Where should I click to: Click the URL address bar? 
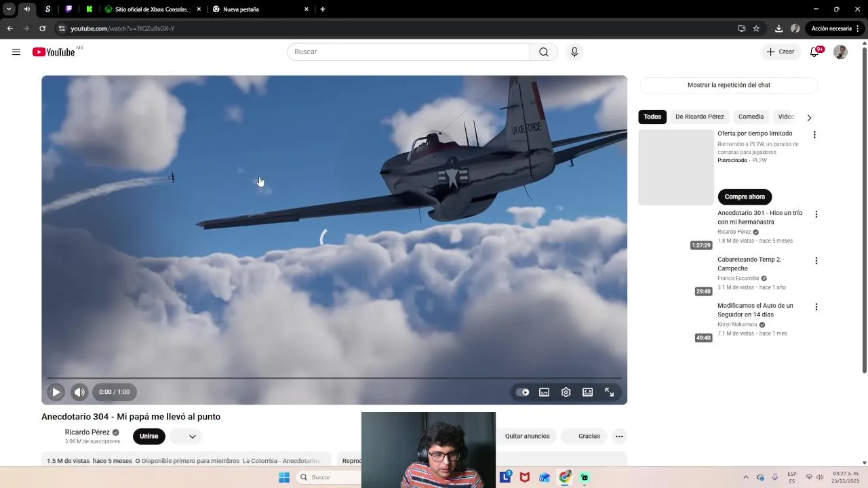click(x=400, y=28)
